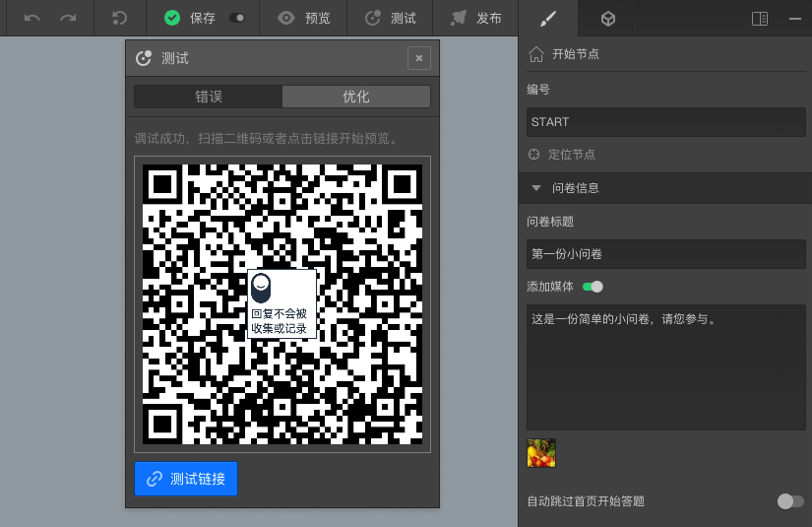The height and width of the screenshot is (527, 812).
Task: Click the undo arrow icon
Action: pos(32,18)
